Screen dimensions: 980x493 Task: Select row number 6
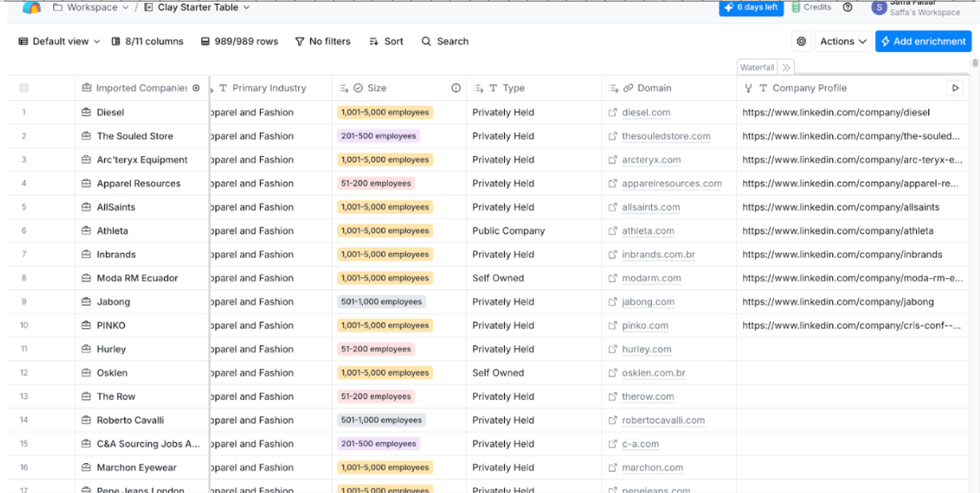pyautogui.click(x=24, y=231)
